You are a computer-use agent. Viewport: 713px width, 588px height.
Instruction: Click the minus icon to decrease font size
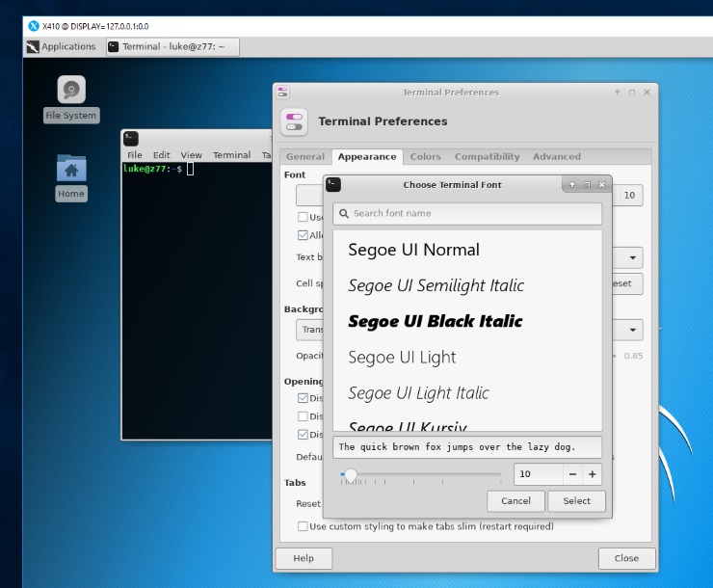point(572,474)
